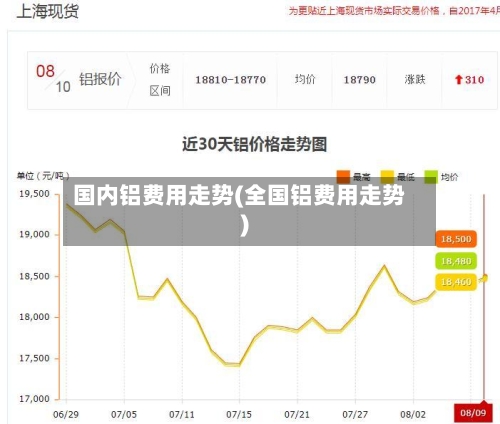This screenshot has width=500, height=424.
Task: Click the 涨跌 label
Action: 415,80
